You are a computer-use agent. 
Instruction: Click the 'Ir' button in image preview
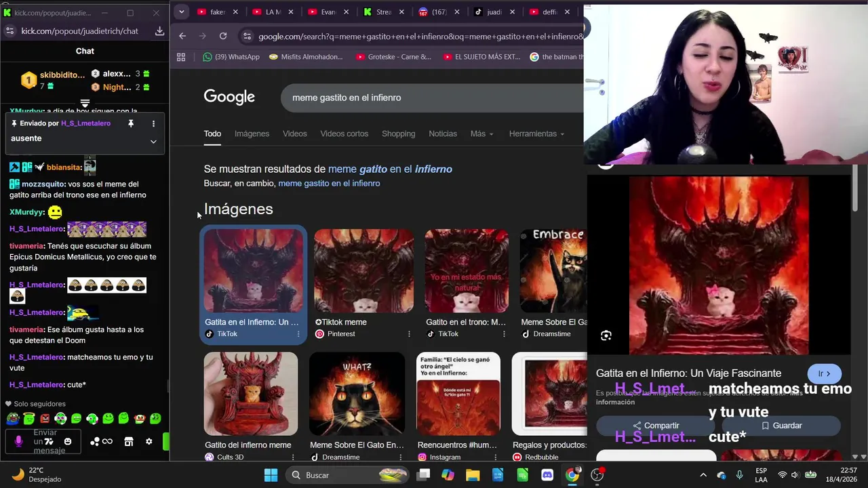pyautogui.click(x=825, y=373)
